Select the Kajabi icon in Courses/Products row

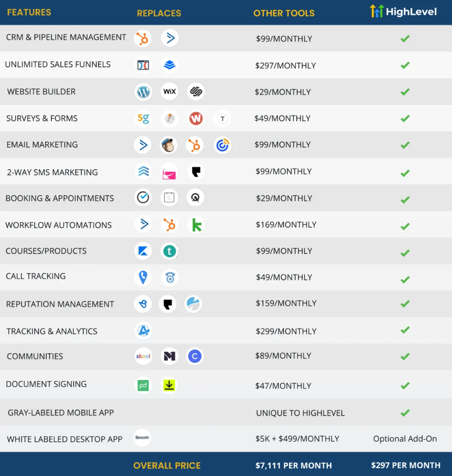click(x=143, y=251)
